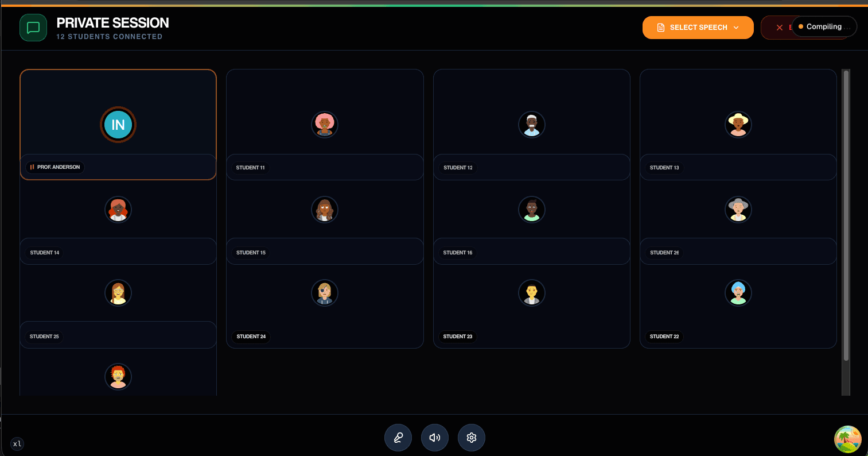The image size is (868, 456).
Task: Open settings via the gear icon
Action: [x=472, y=438]
